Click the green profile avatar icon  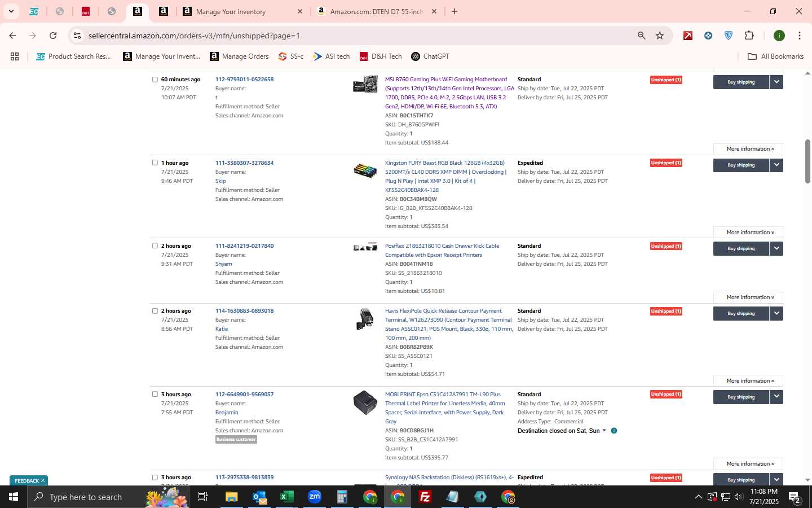click(779, 36)
